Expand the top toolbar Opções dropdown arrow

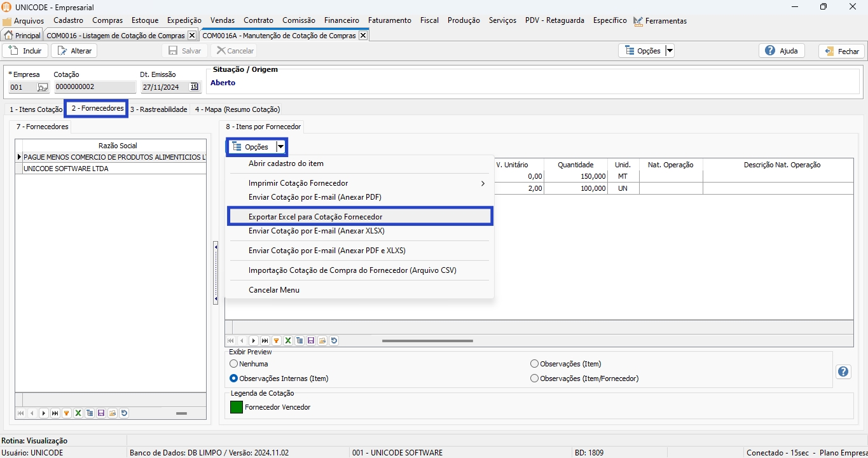point(669,51)
